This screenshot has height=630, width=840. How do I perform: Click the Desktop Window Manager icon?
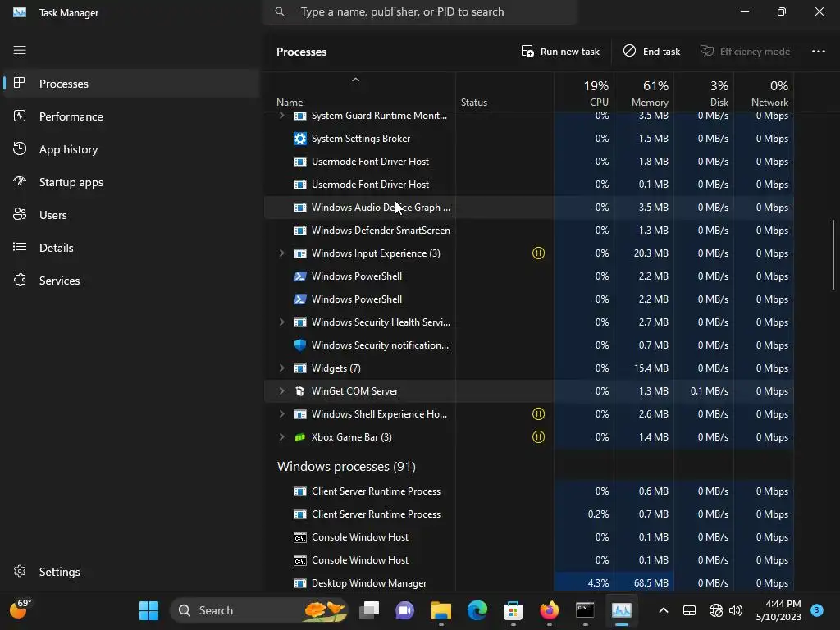[x=300, y=583]
